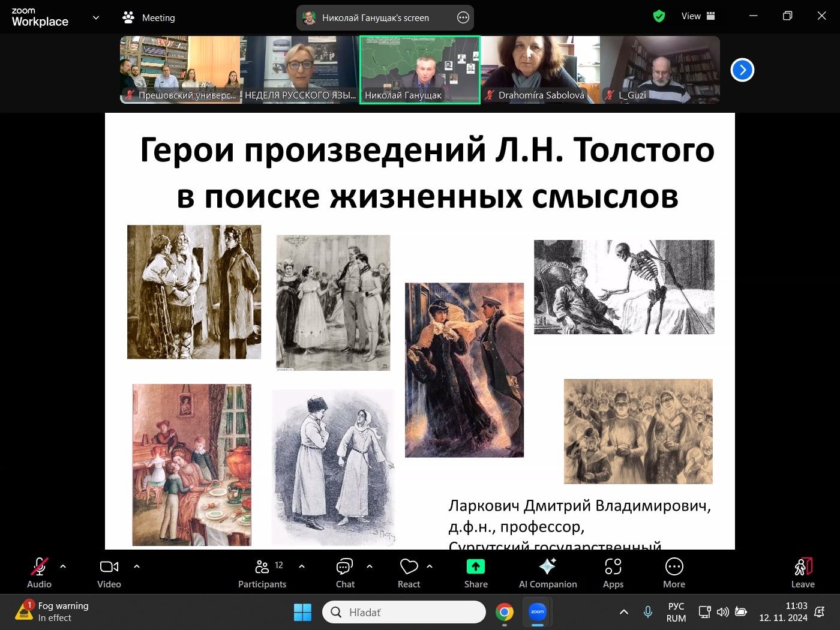Unmute microphone with the Audio button
Viewport: 840px width, 630px height.
[39, 573]
